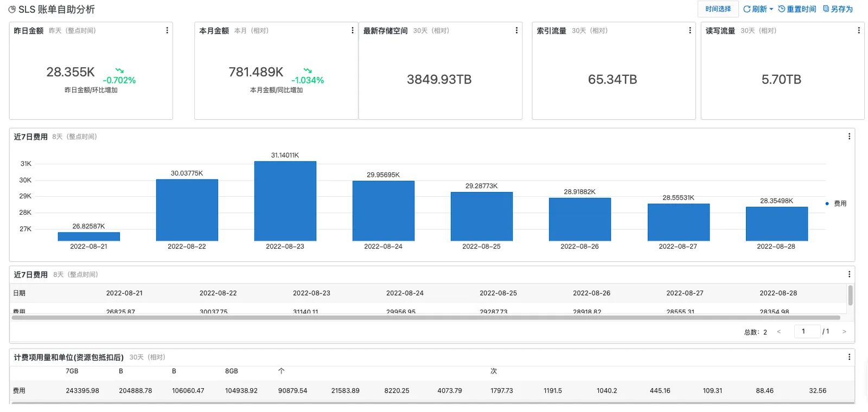Click the 2022-08-24 x-axis date label
Screen dimensions: 868x412
pyautogui.click(x=383, y=247)
